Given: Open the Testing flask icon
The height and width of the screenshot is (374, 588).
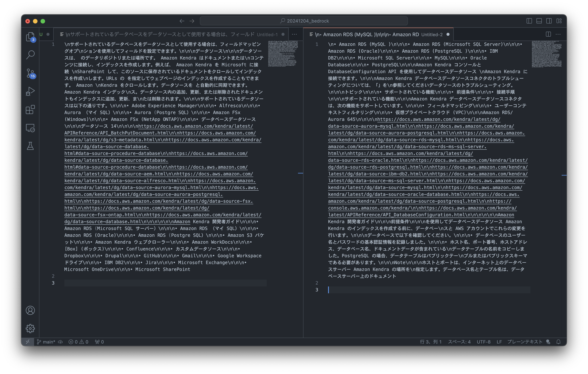Looking at the screenshot, I should pos(30,146).
